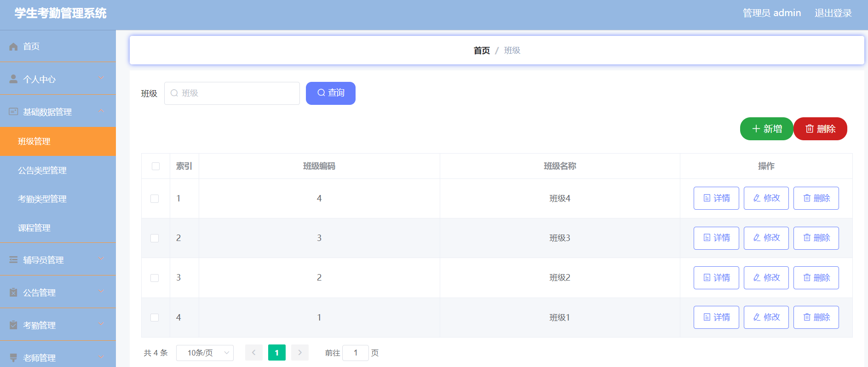Screen dimensions: 868x367
Task: Toggle the select-all checkbox in table header
Action: click(x=155, y=166)
